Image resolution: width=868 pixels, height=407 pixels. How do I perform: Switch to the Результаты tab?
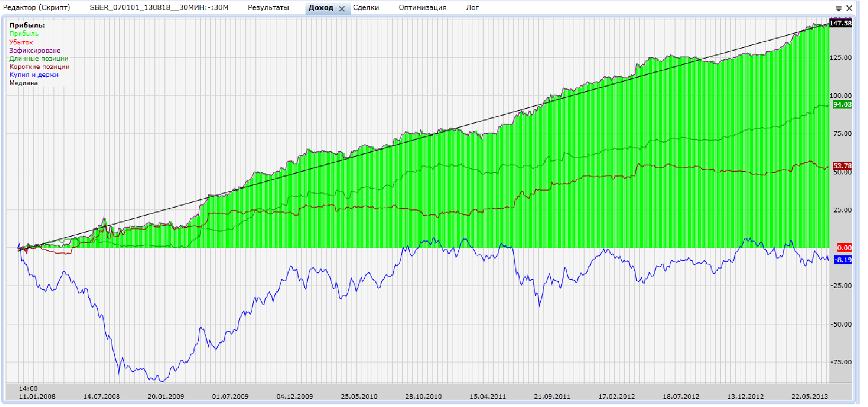(269, 7)
